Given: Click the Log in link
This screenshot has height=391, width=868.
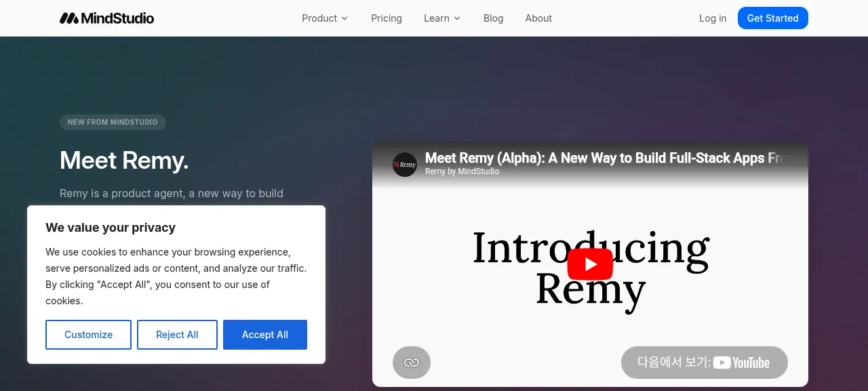Looking at the screenshot, I should tap(713, 18).
